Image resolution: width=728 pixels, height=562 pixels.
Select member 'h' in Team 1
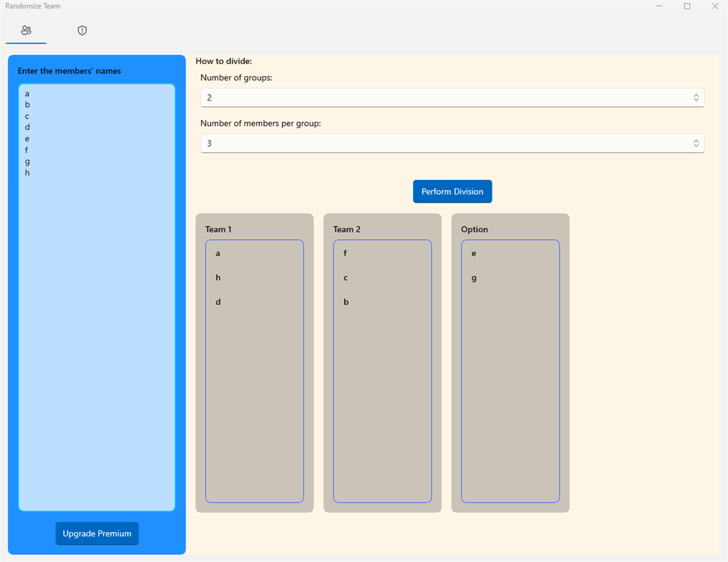tap(218, 277)
